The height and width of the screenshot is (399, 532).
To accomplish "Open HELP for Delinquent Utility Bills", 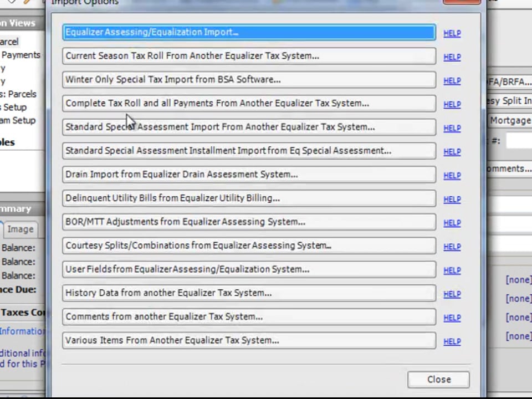I will tap(452, 199).
